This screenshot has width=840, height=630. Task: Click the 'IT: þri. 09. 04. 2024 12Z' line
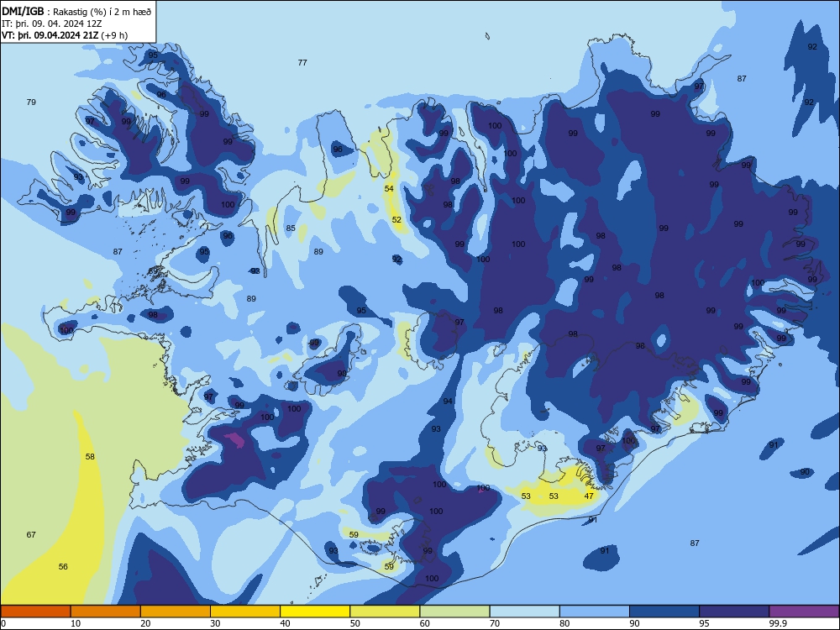click(51, 24)
